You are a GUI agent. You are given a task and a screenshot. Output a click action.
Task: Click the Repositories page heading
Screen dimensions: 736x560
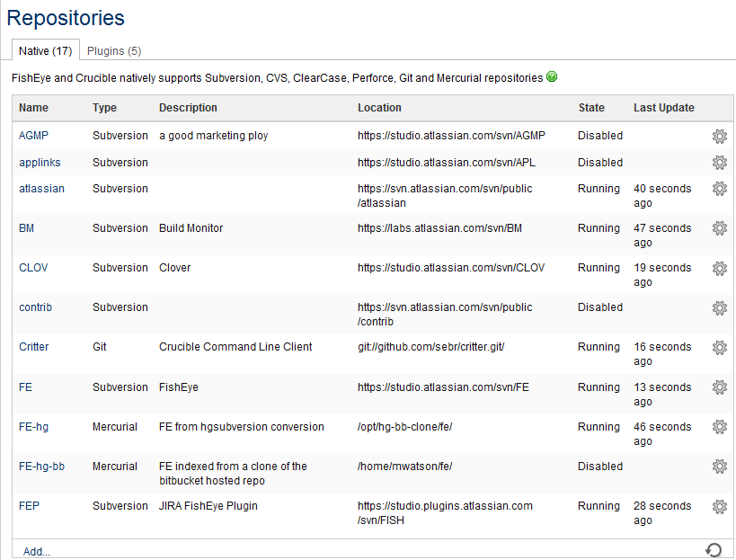tap(66, 18)
